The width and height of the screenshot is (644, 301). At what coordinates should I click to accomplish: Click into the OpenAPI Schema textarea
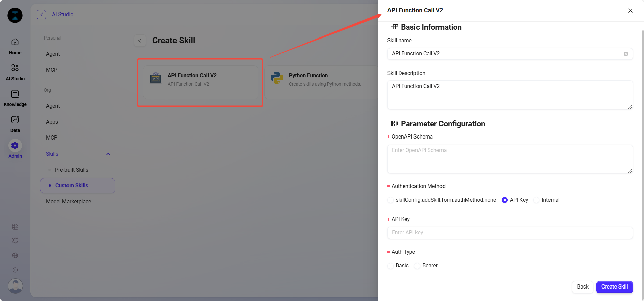tap(509, 159)
